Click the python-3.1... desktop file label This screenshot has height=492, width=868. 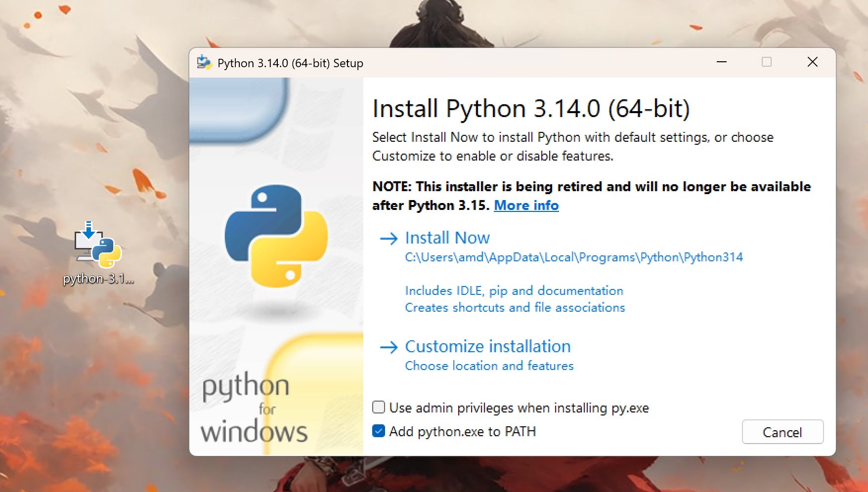98,279
